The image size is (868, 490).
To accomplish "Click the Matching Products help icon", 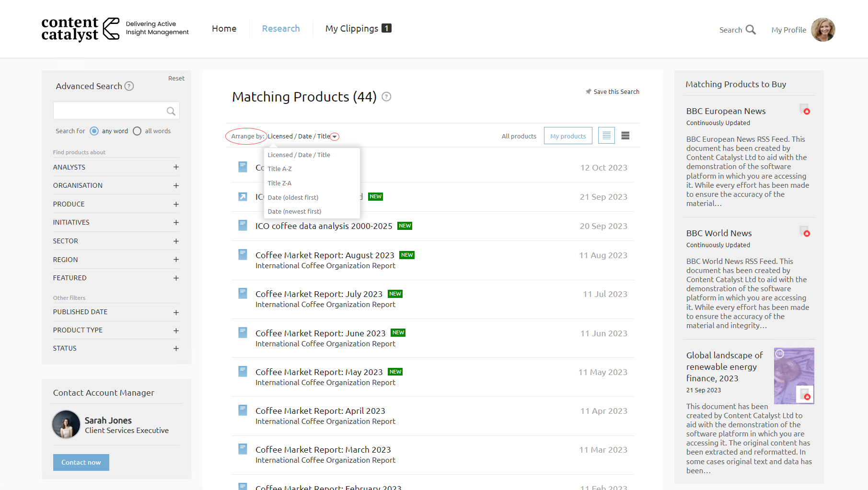I will point(386,97).
